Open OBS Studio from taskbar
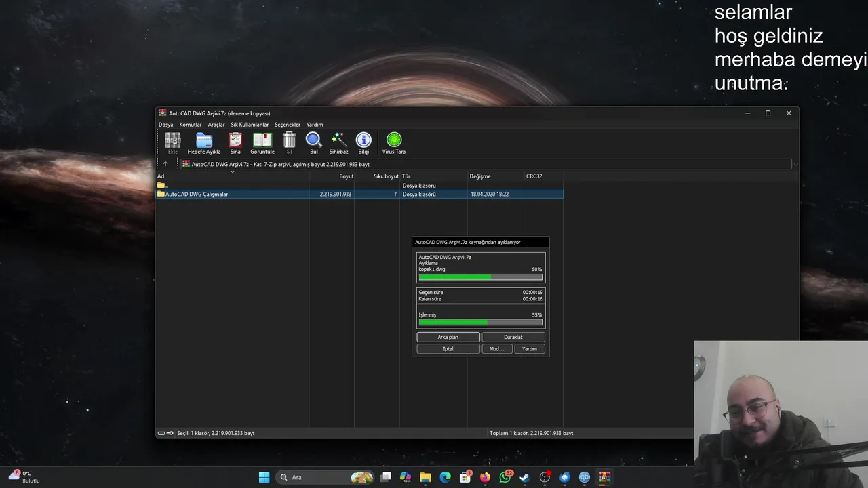This screenshot has width=868, height=488. [545, 477]
